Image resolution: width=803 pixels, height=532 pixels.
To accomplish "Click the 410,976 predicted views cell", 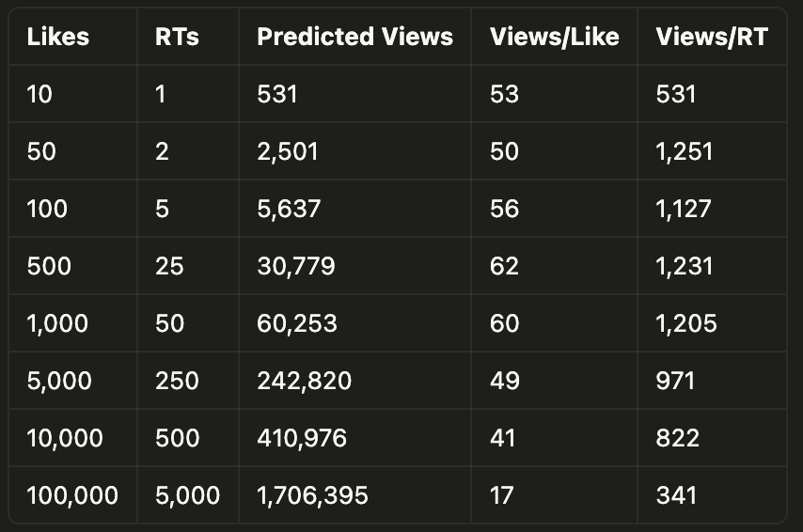I will point(302,438).
